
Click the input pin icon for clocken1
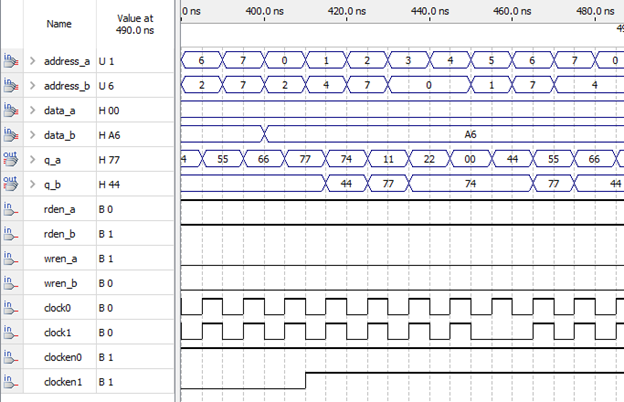click(x=12, y=380)
